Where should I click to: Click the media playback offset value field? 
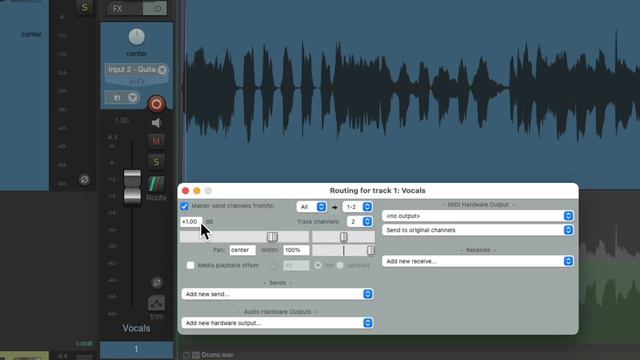click(296, 265)
